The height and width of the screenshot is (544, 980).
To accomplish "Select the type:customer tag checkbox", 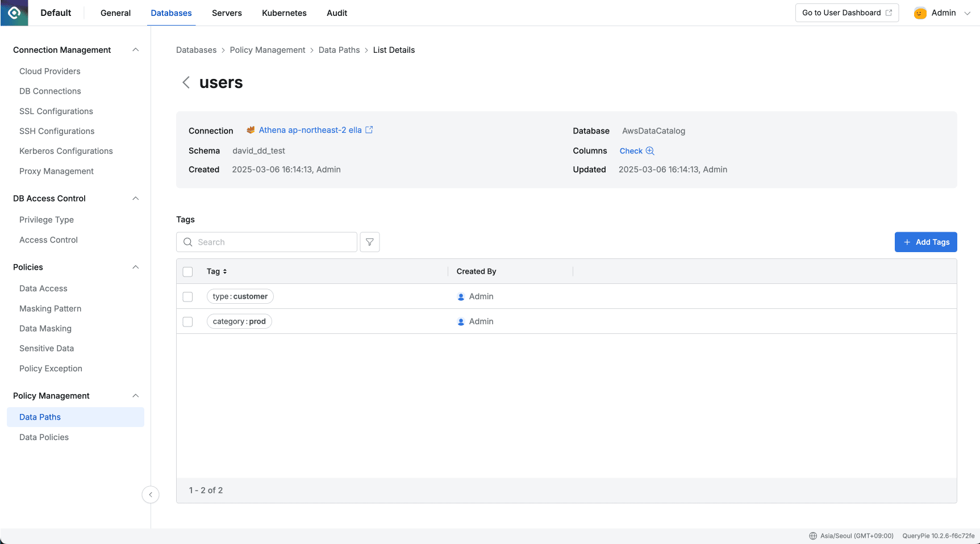I will (187, 296).
